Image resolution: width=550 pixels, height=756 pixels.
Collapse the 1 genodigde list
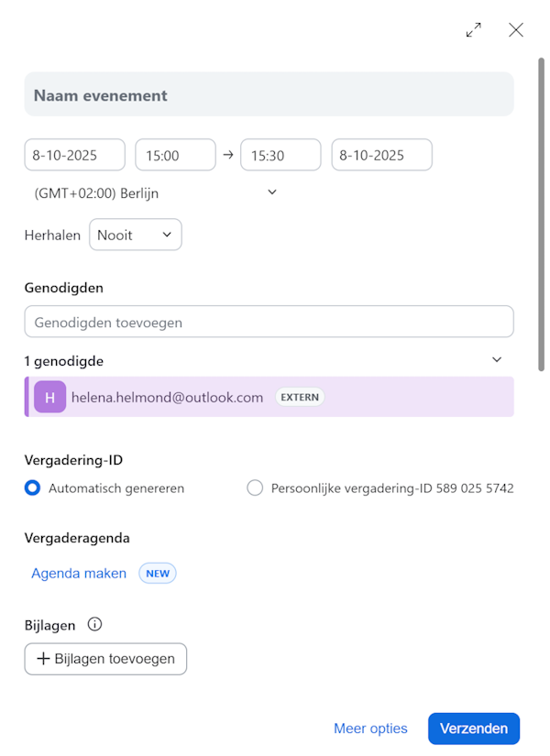tap(497, 360)
